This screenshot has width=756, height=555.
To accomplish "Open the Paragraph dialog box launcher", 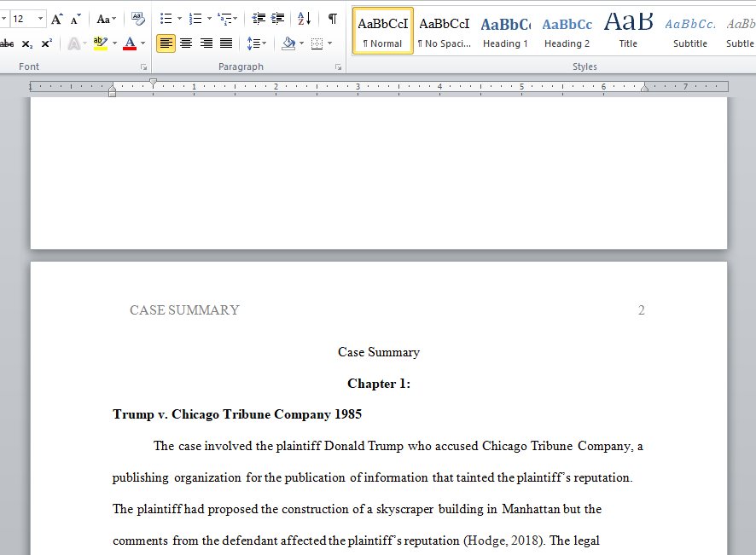I will tap(339, 67).
